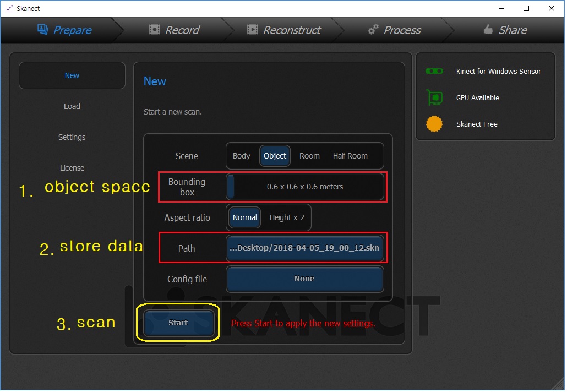Screen dimensions: 567x392
Task: Click the Kinect for Windows Sensor text
Action: [499, 71]
